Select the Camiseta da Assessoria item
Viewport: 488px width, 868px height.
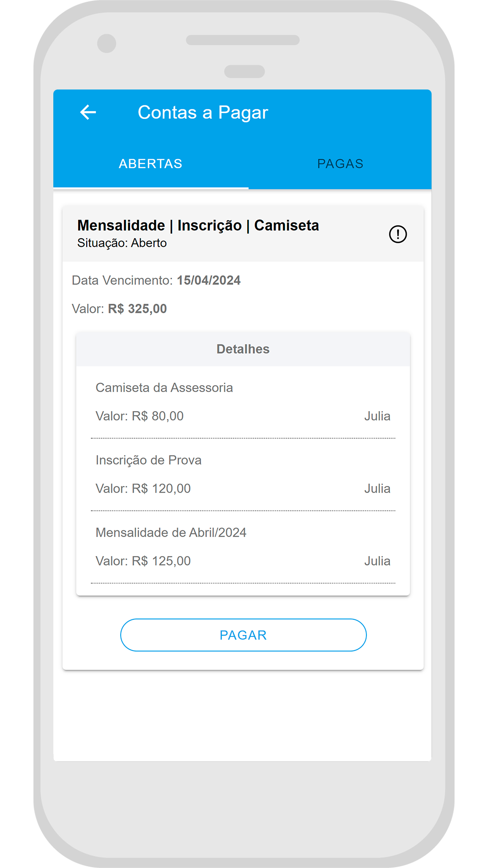coord(164,387)
